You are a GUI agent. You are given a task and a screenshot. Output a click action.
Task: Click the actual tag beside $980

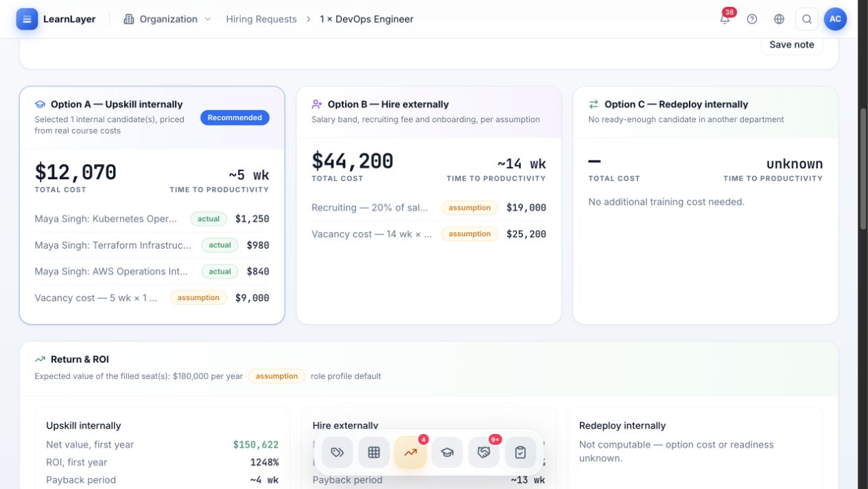220,245
